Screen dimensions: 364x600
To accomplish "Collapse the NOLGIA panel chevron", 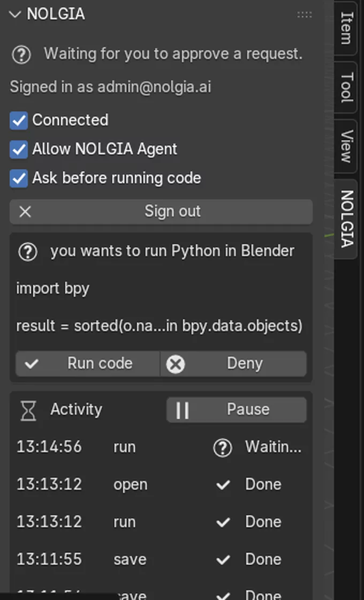I will point(15,14).
